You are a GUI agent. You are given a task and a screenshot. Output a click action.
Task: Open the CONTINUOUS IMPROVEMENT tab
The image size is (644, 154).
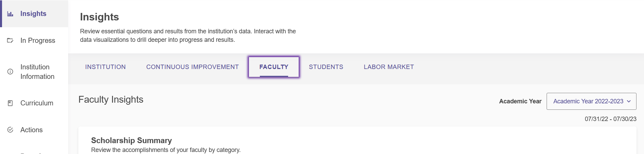(x=192, y=67)
